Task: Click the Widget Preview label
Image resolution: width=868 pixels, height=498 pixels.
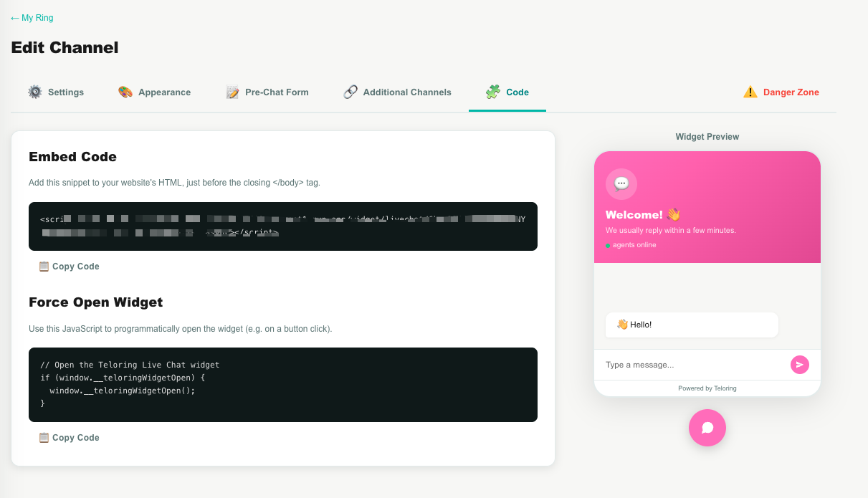Action: pyautogui.click(x=707, y=137)
